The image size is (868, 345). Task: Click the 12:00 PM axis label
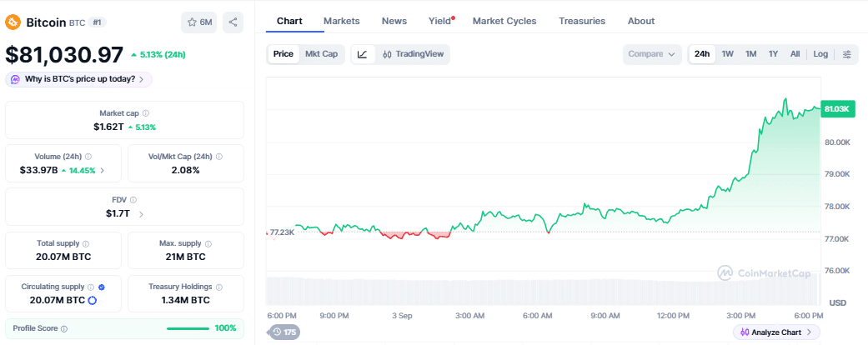click(x=672, y=316)
